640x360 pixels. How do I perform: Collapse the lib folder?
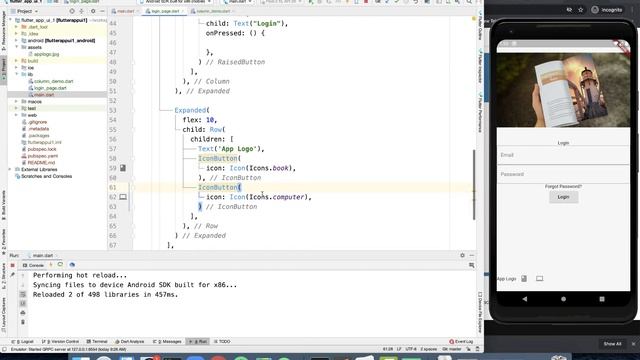17,74
